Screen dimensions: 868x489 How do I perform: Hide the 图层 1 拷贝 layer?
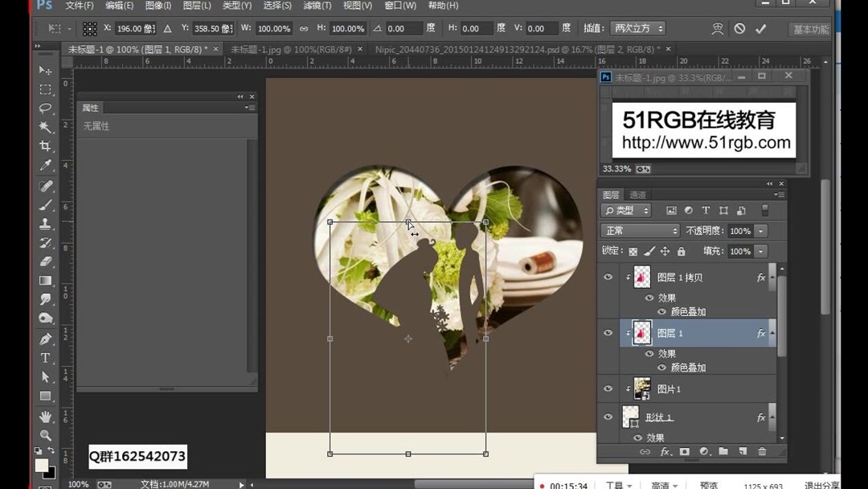pos(608,277)
